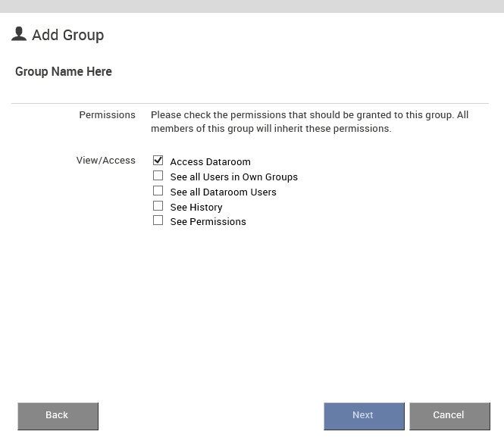Click the See all Users in Own Groups label
Image resolution: width=504 pixels, height=447 pixels.
[234, 177]
